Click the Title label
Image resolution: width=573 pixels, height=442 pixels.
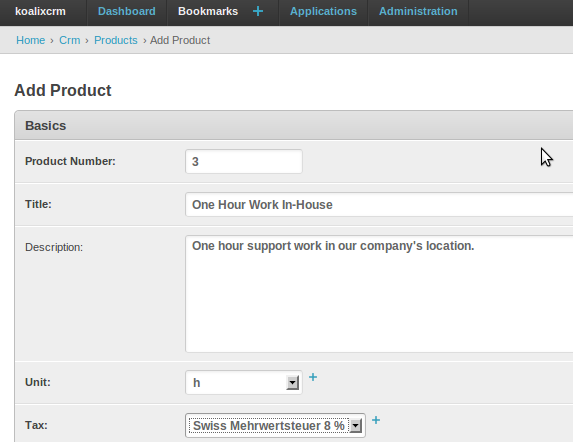38,204
